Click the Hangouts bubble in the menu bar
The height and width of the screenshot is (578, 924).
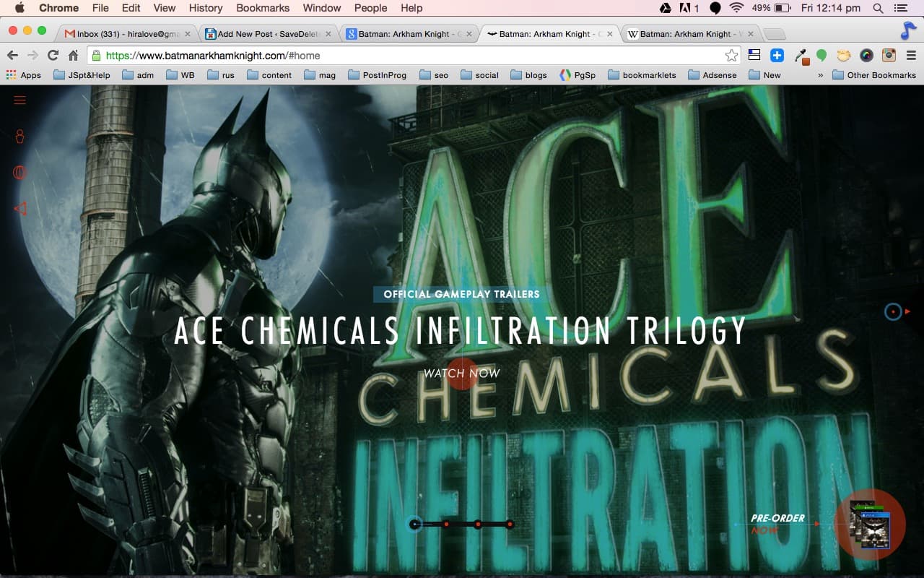pos(715,8)
